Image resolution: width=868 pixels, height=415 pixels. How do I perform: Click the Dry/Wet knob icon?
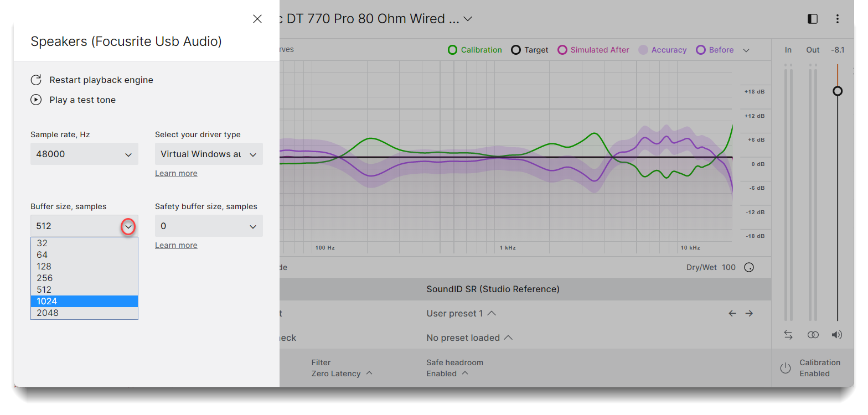coord(749,267)
